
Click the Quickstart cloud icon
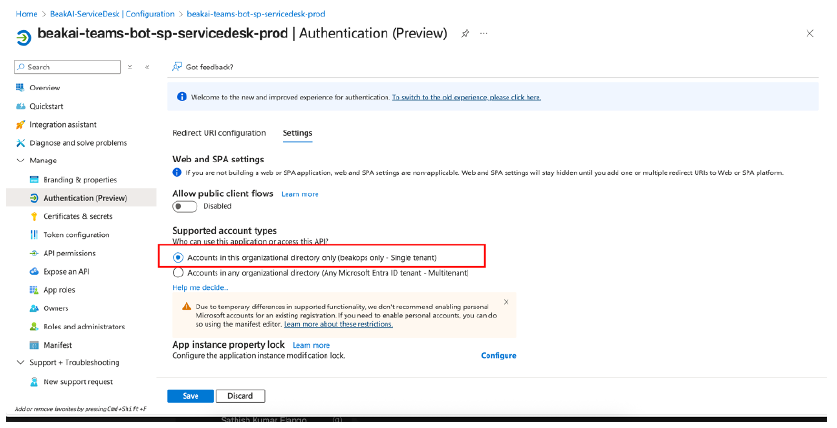(x=20, y=106)
